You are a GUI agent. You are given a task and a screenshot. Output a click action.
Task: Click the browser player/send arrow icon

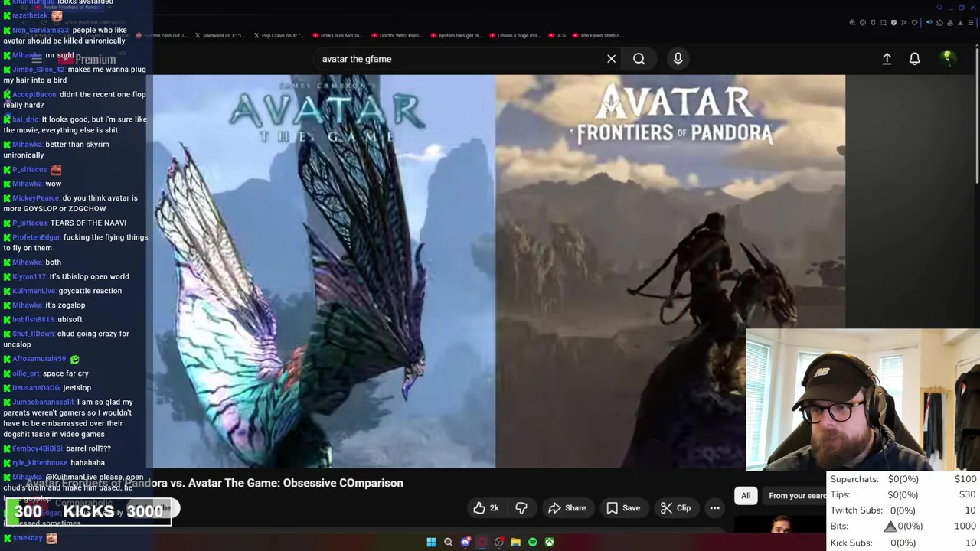[x=904, y=23]
